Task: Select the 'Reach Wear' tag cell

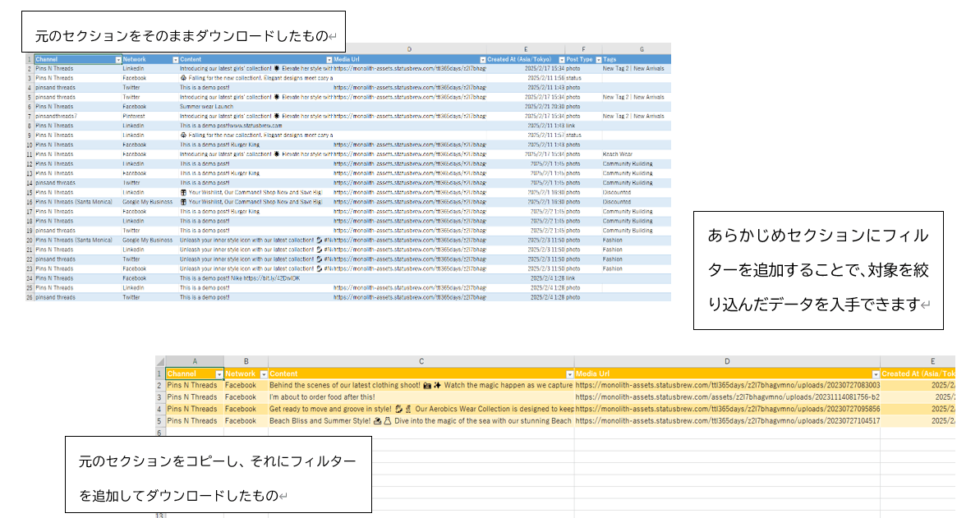Action: [637, 154]
